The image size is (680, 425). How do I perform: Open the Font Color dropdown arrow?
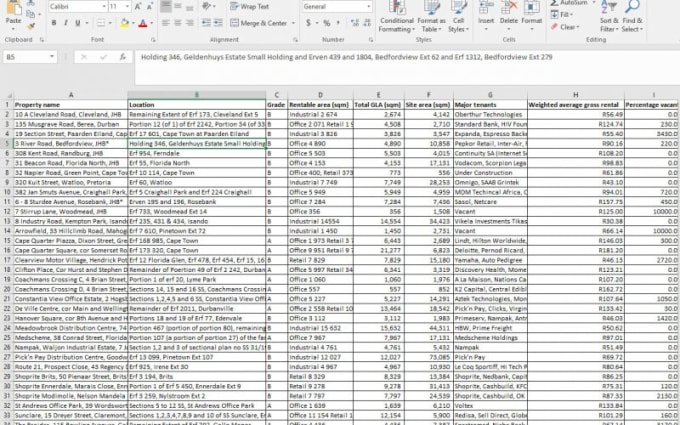(x=151, y=23)
